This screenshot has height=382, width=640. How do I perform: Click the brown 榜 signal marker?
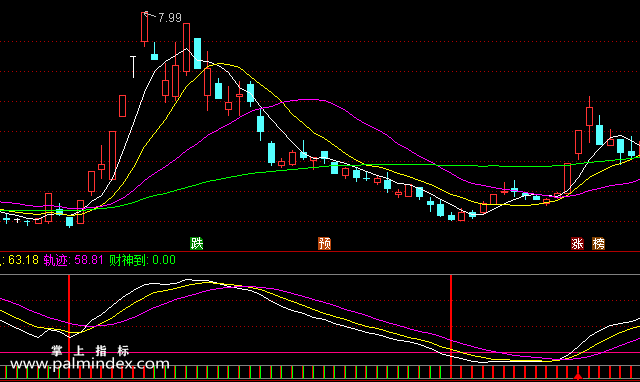pos(598,244)
